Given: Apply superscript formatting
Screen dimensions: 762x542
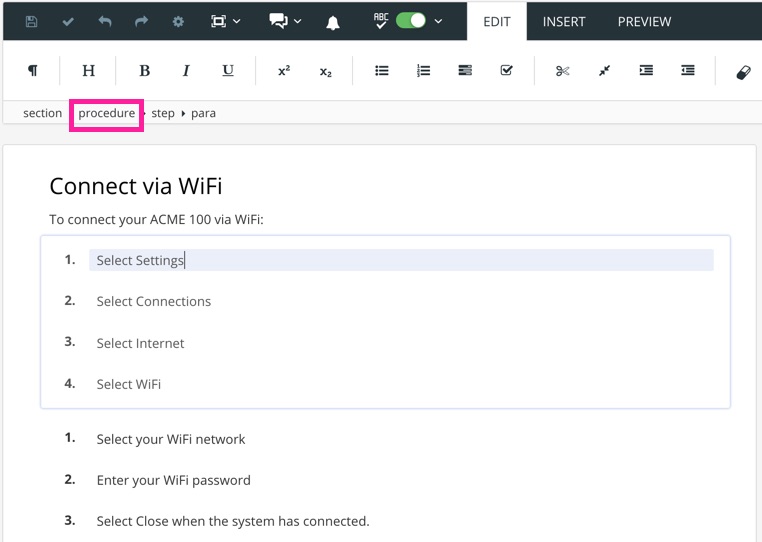Looking at the screenshot, I should (284, 71).
